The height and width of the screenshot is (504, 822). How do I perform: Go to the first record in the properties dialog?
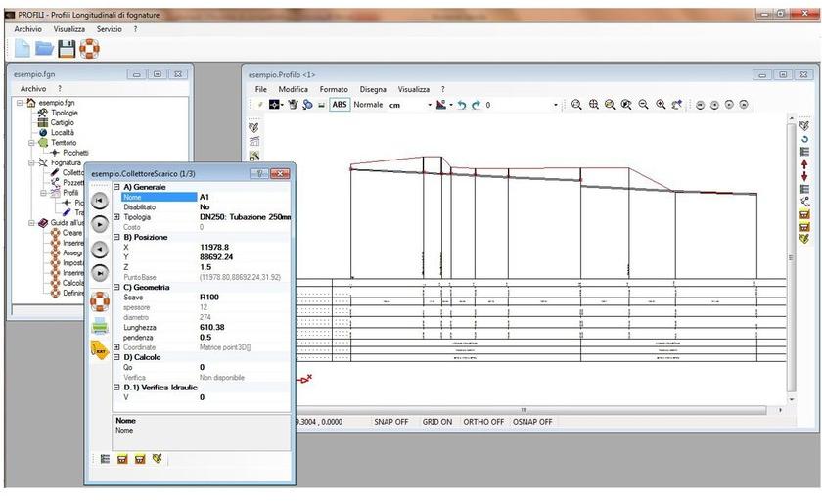99,201
